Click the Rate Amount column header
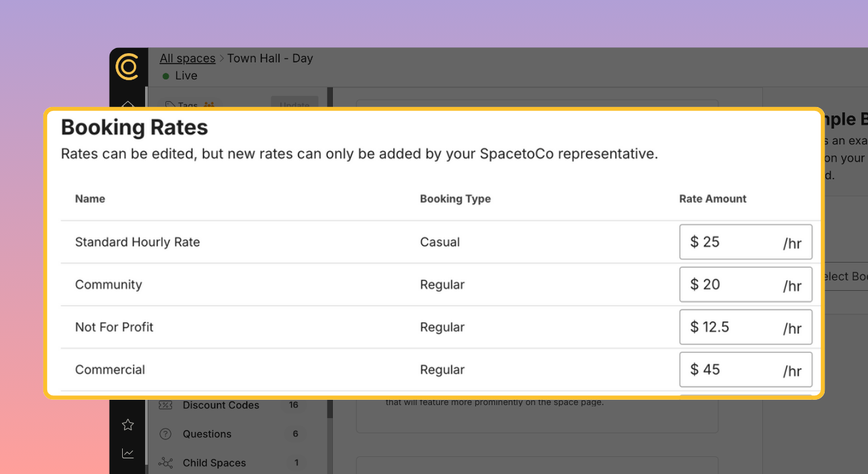Screen dimensions: 868x474 (x=713, y=199)
